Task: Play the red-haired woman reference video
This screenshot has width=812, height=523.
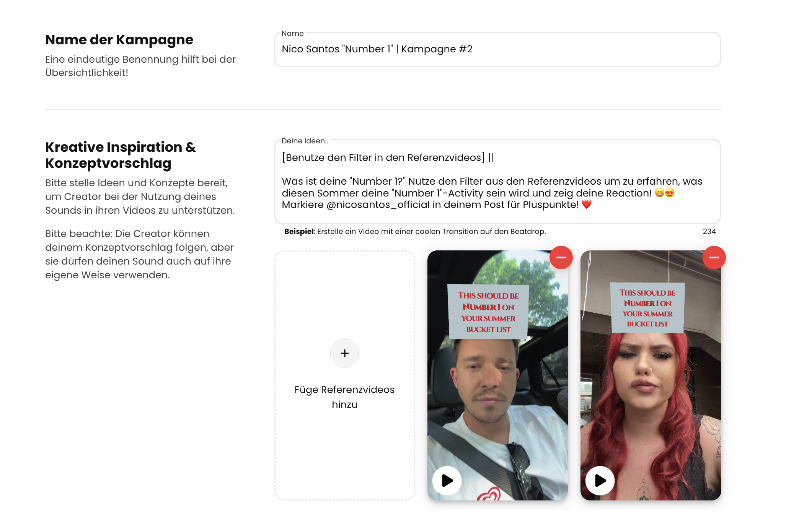Action: pos(600,481)
